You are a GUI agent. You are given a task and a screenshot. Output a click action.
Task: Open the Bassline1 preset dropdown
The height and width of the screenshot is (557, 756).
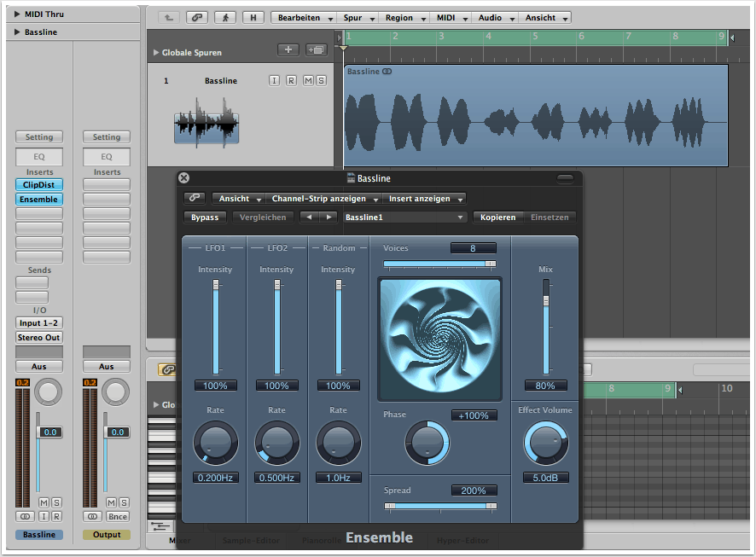405,218
